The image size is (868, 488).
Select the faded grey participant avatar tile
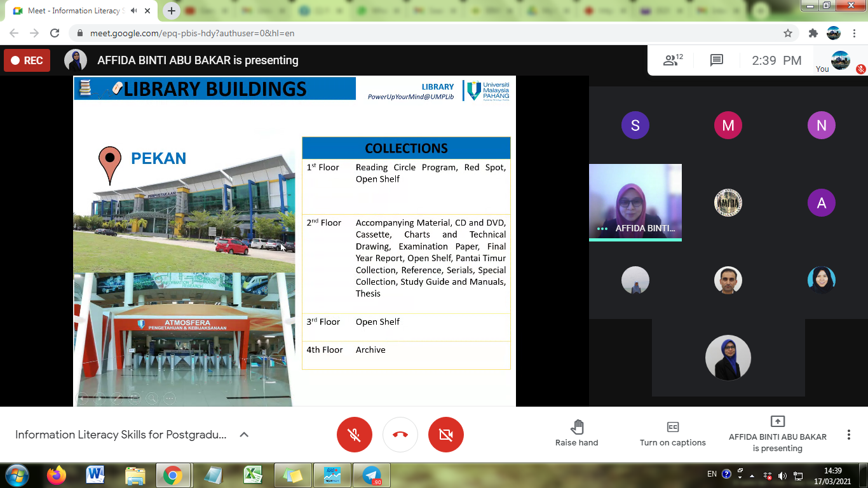pos(635,280)
